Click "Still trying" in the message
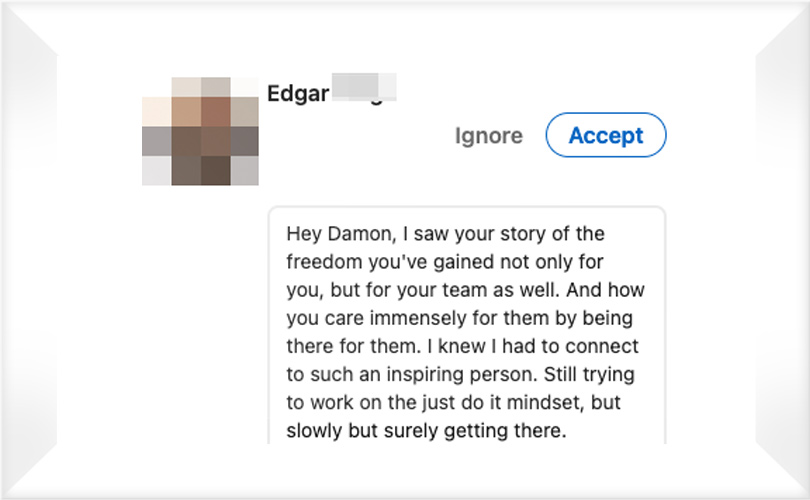 589,374
